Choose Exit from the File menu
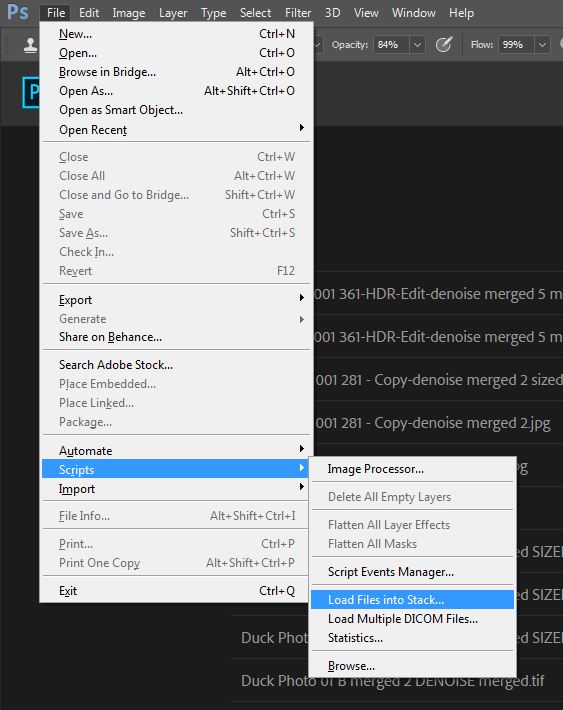563x710 pixels. pos(177,591)
